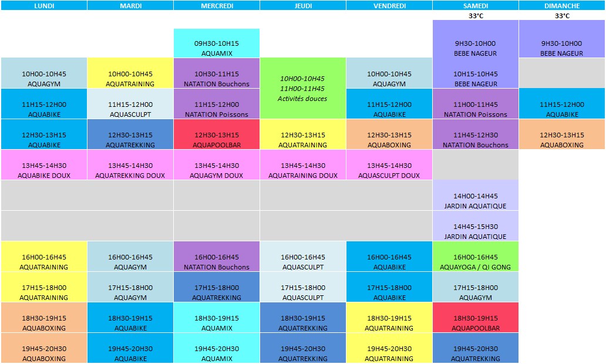Viewport: 606px width, 364px height.
Task: Select Friday's 12H30-13H15 AQUABOXING slot
Action: (x=389, y=136)
